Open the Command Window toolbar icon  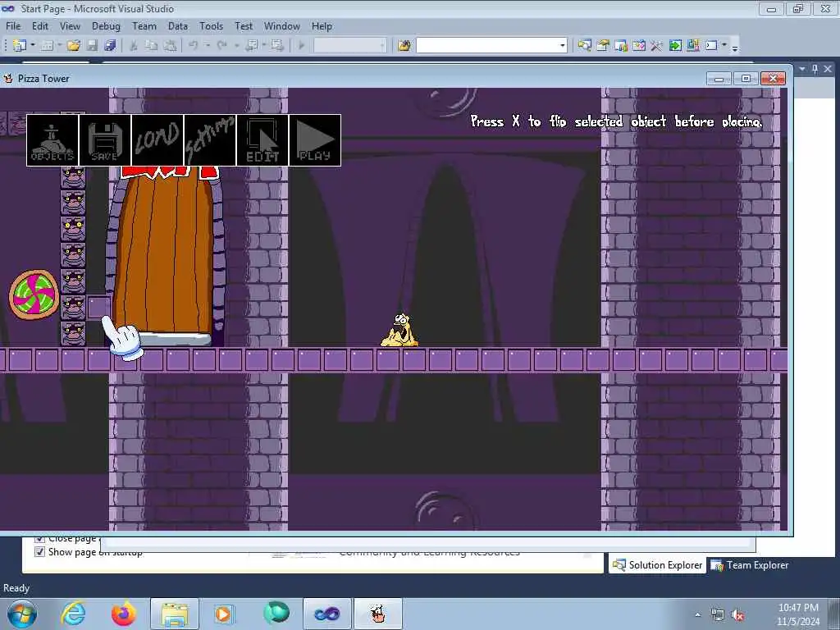pos(711,46)
